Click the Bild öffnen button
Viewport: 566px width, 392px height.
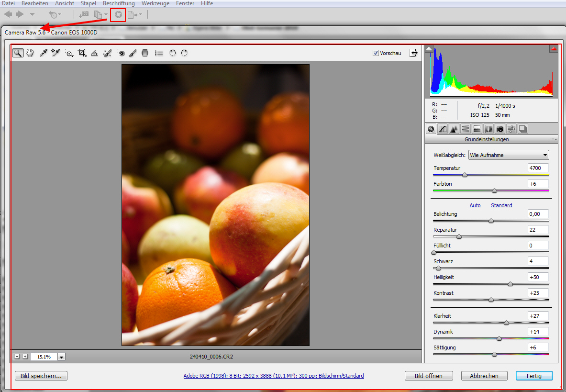[429, 376]
